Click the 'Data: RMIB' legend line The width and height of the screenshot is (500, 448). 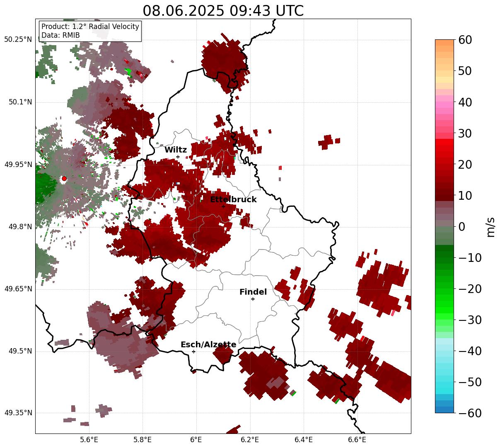60,35
